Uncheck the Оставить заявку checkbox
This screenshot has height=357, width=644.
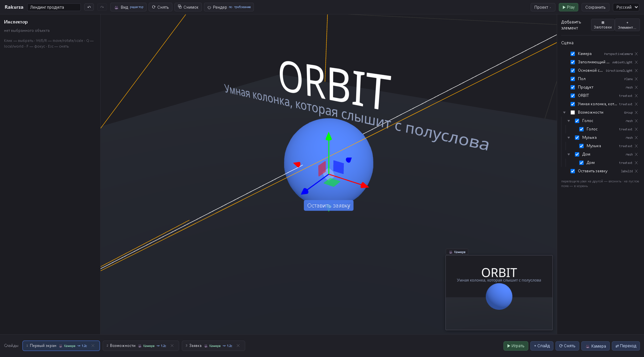pos(573,171)
